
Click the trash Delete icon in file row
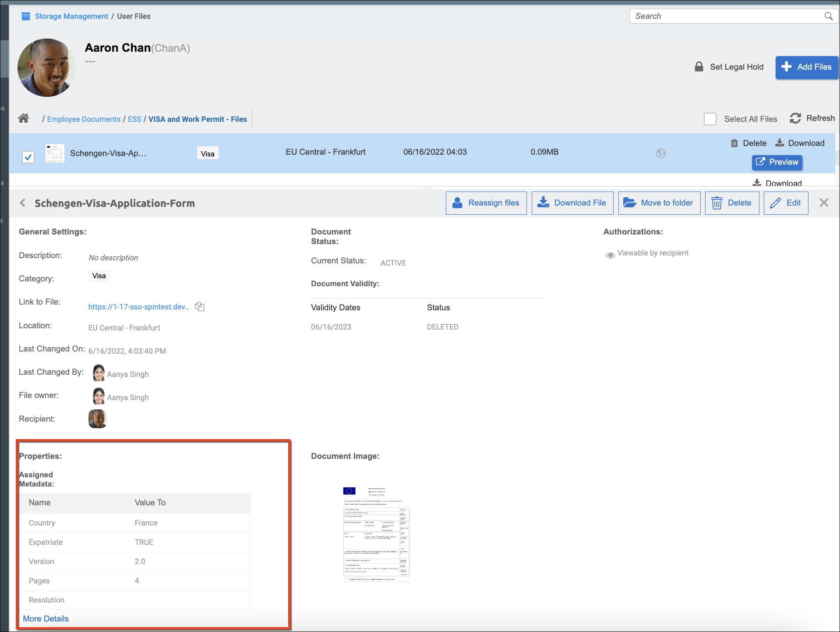734,143
